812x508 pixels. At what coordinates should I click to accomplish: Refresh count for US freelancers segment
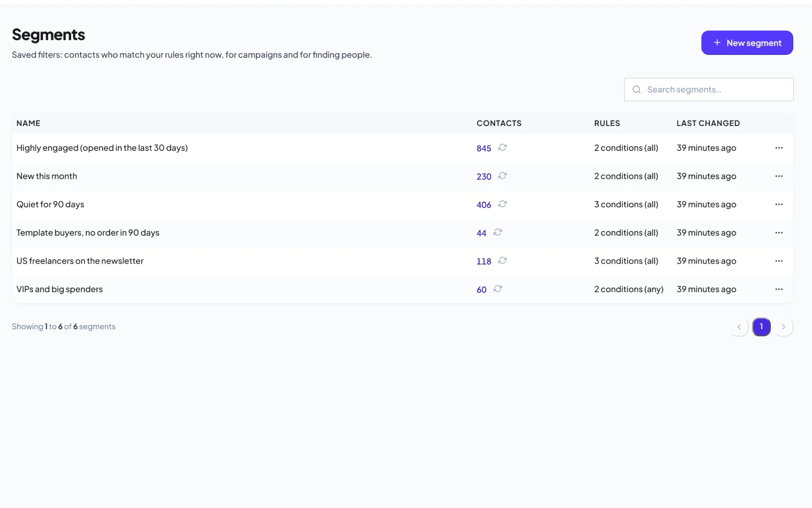[x=502, y=261]
